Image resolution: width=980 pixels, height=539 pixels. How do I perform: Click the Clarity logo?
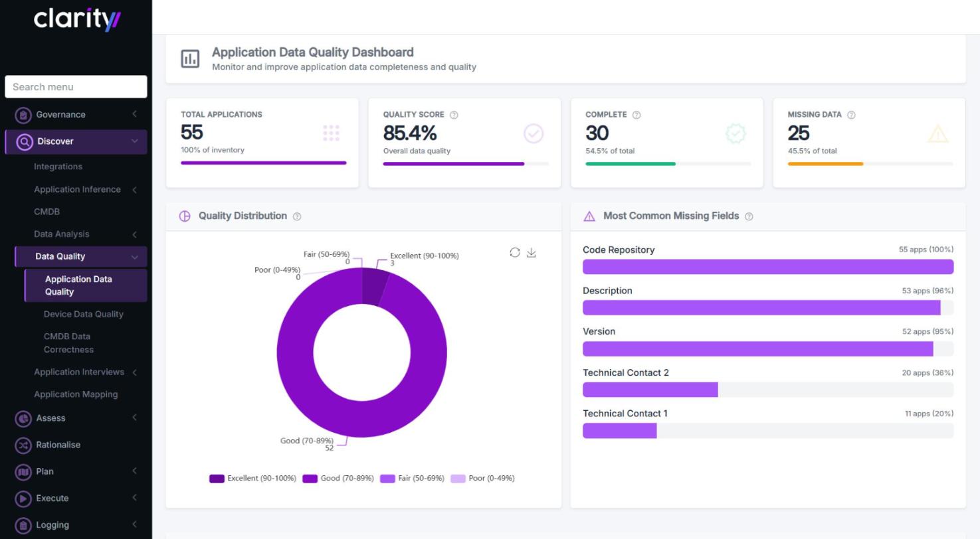point(77,19)
